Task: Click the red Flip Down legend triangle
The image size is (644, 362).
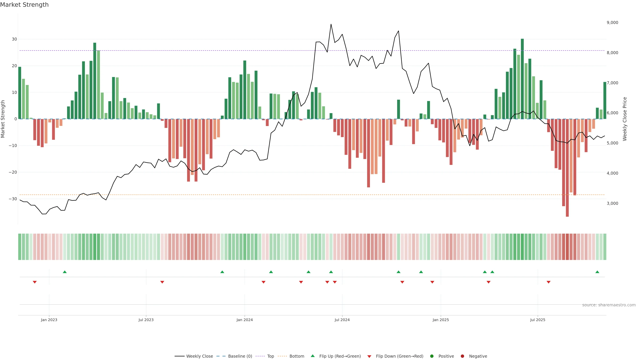Action: (x=369, y=356)
